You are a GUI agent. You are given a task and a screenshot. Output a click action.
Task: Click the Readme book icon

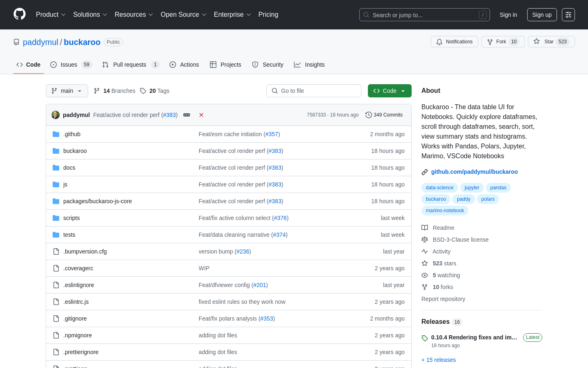click(x=425, y=228)
